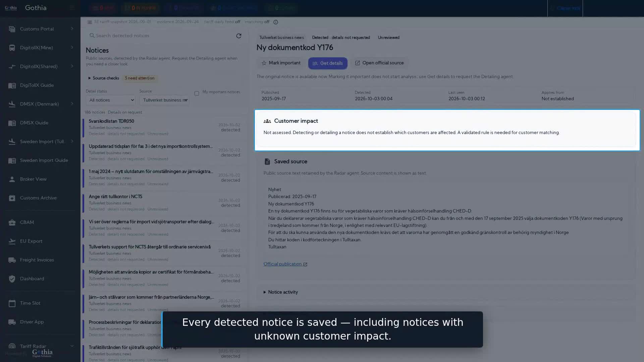
Task: Click the CBAM briefcase icon
Action: coord(12,223)
